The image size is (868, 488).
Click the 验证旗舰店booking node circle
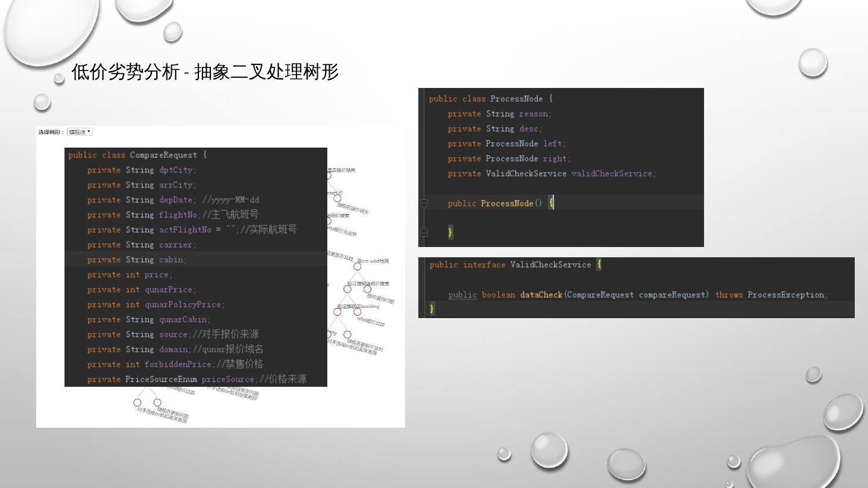(x=338, y=311)
